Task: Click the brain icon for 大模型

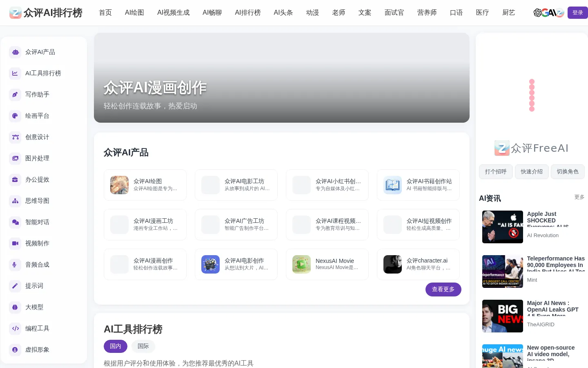Action: 15,307
